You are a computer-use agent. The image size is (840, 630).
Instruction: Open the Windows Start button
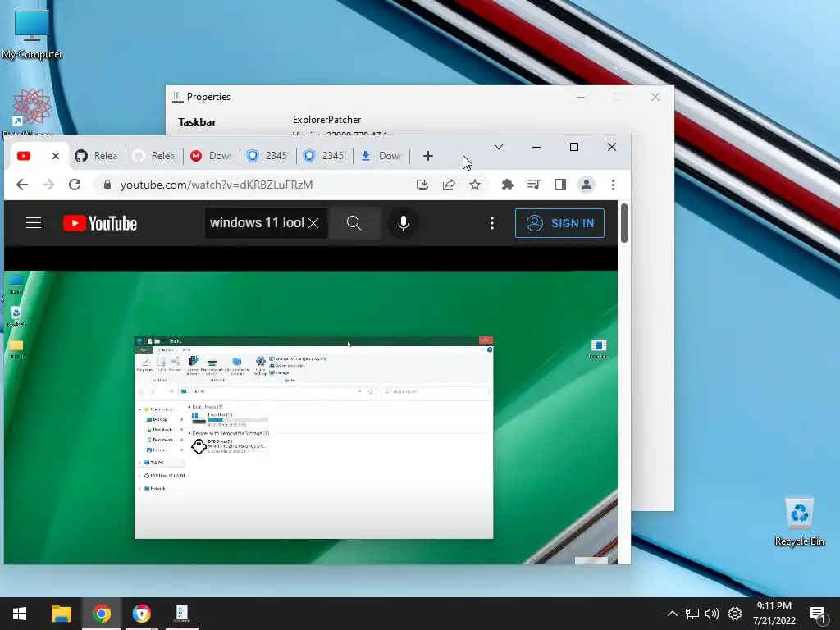(x=20, y=614)
